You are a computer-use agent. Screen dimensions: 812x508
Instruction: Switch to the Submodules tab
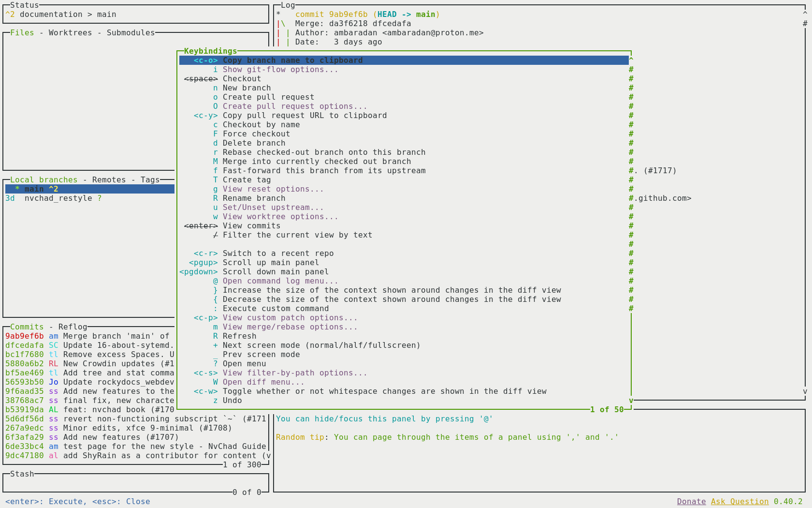(130, 33)
